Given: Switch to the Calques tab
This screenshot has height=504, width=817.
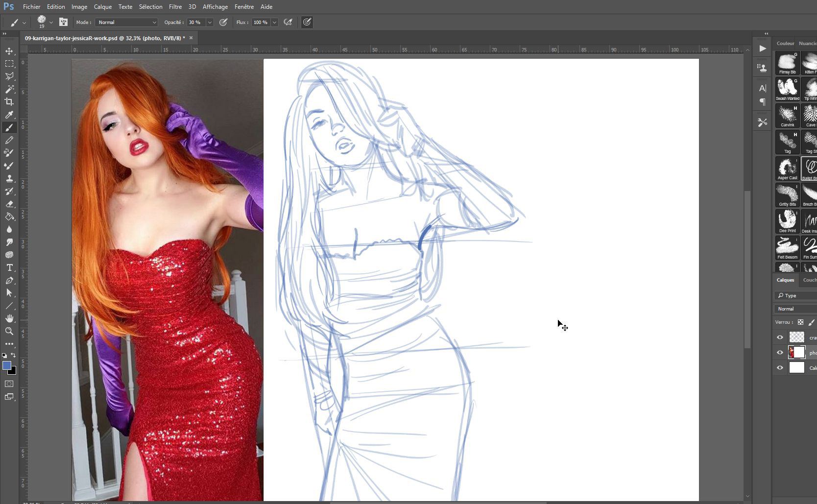Looking at the screenshot, I should [x=785, y=280].
